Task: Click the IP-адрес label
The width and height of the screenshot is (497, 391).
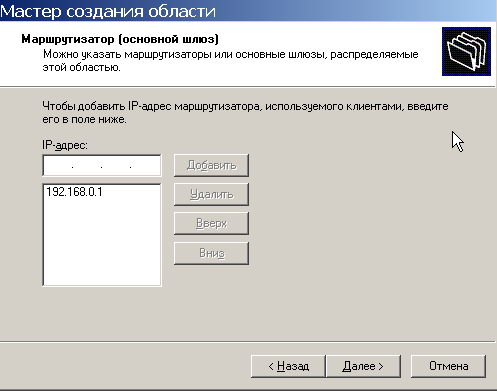Action: [65, 145]
